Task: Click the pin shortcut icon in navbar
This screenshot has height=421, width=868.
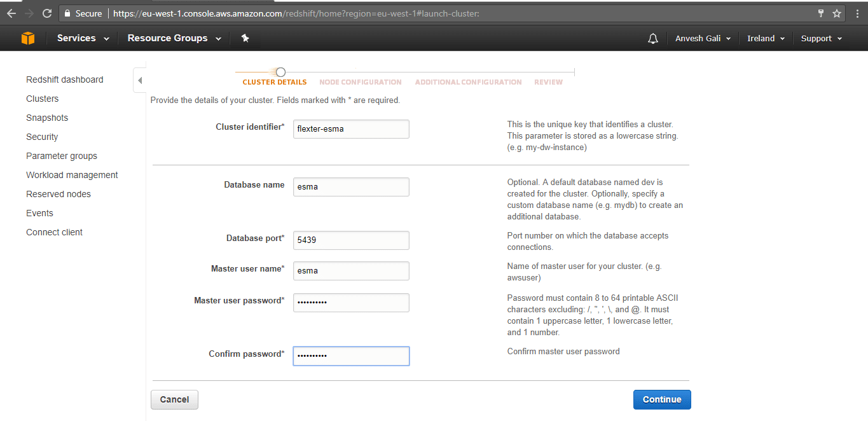Action: tap(245, 38)
